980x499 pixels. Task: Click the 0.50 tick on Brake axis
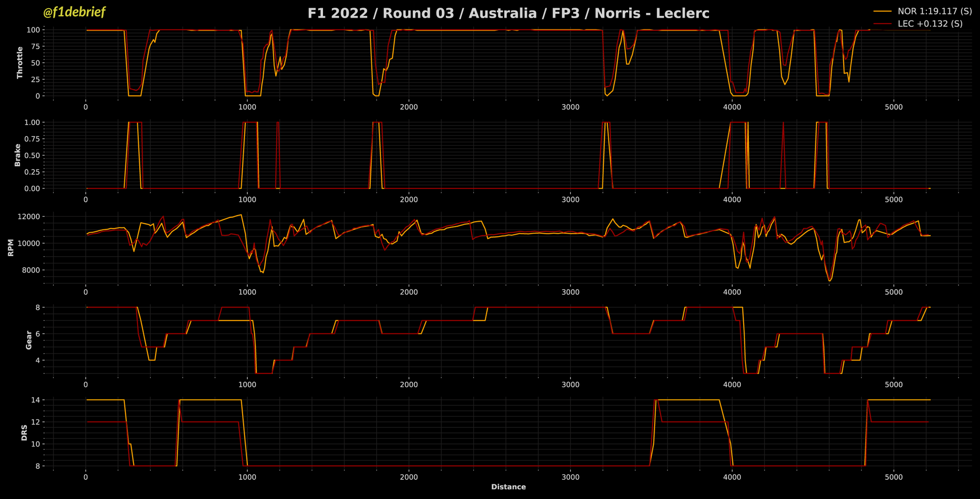pos(31,155)
